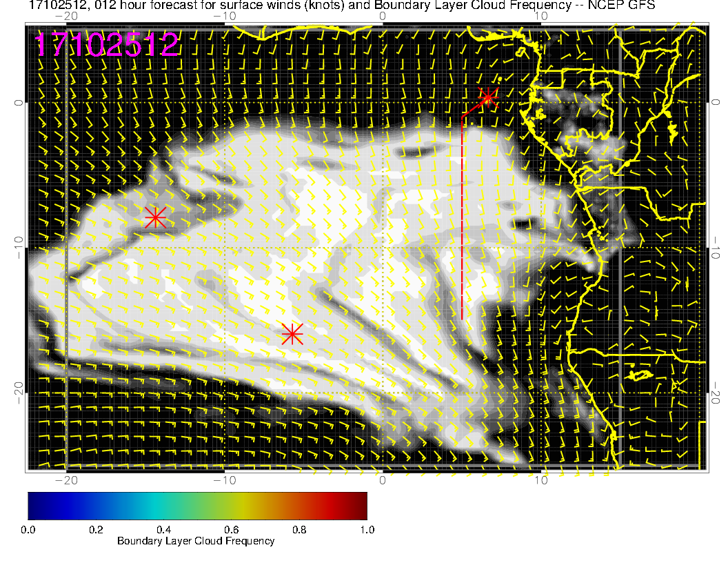Click the 1.0 colorbar tick label
This screenshot has width=728, height=563.
click(367, 530)
